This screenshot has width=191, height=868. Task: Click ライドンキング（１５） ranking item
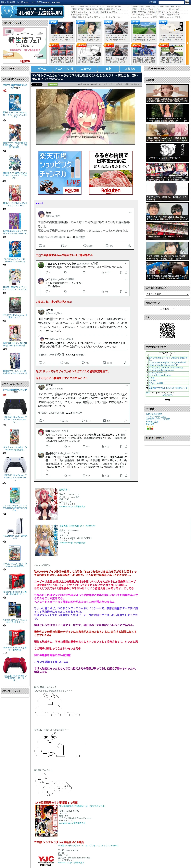tap(15, 260)
